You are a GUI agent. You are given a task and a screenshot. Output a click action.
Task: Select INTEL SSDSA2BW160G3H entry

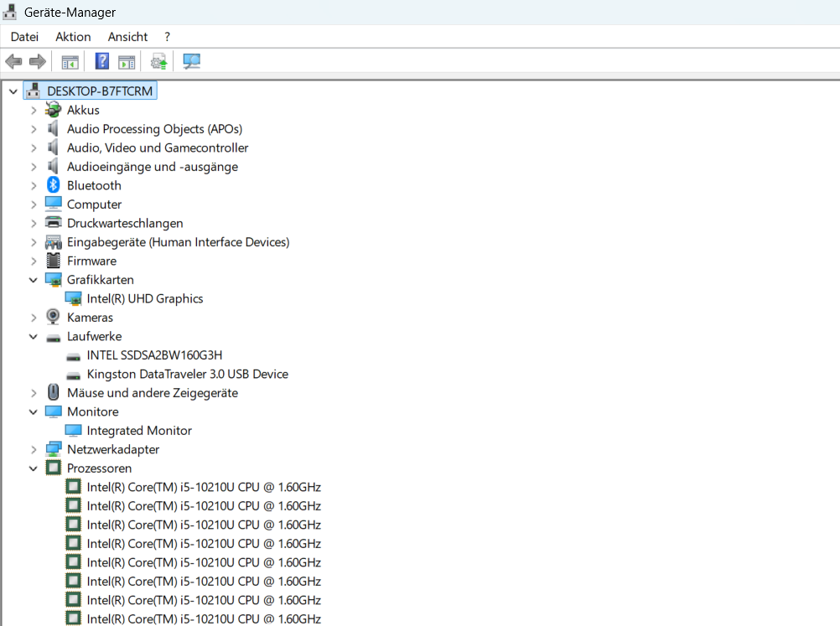pos(154,355)
